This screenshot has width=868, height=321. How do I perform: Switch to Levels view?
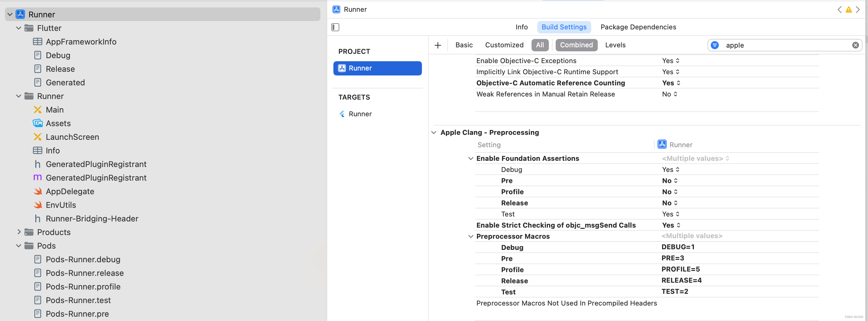pos(615,45)
